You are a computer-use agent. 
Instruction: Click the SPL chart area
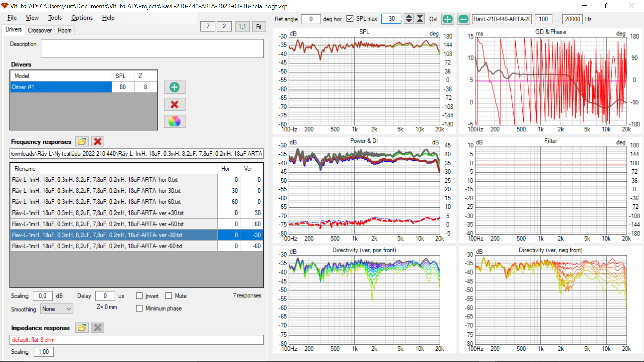coord(364,80)
